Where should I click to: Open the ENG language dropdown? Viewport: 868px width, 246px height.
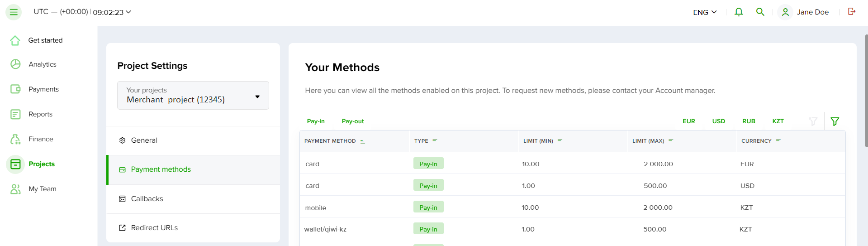[705, 12]
